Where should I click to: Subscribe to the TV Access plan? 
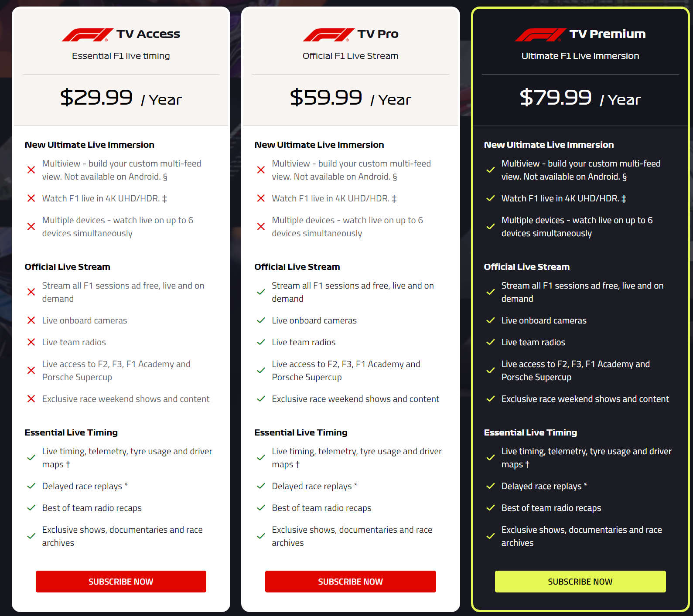(121, 582)
